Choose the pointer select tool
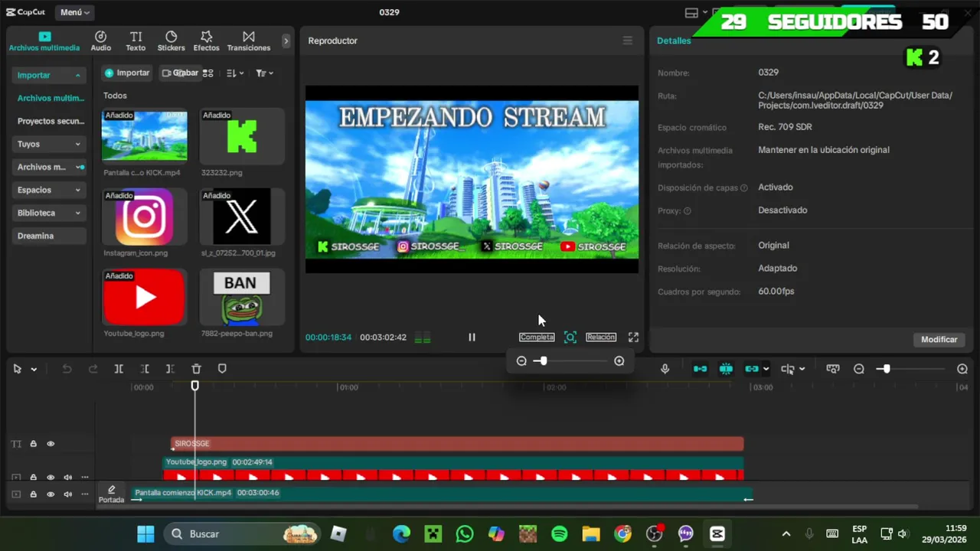Image resolution: width=980 pixels, height=551 pixels. [x=17, y=369]
